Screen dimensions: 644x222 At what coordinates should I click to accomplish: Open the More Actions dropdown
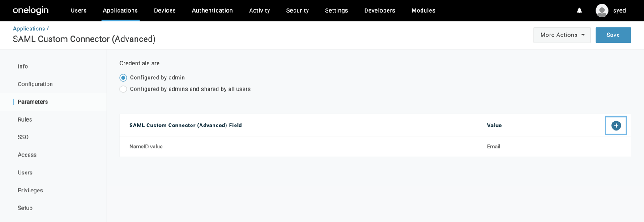click(x=562, y=35)
